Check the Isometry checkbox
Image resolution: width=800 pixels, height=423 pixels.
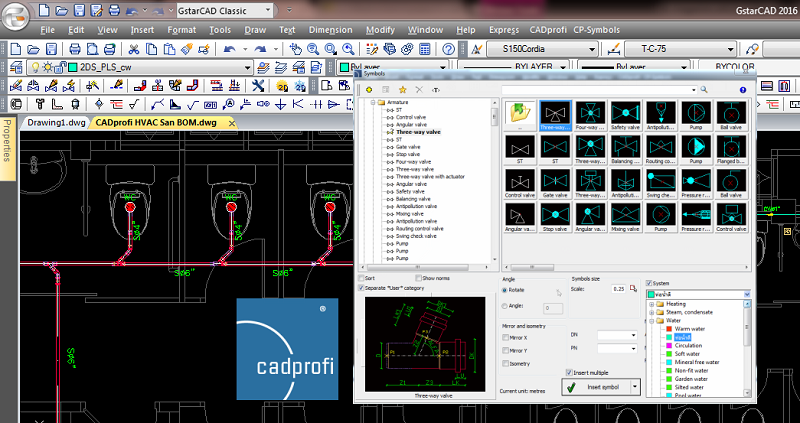(x=505, y=364)
